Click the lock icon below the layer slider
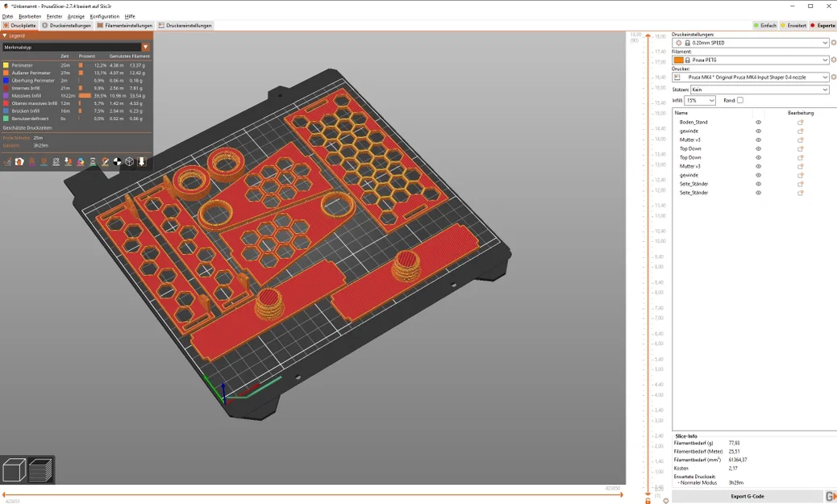The height and width of the screenshot is (504, 837). [x=648, y=501]
